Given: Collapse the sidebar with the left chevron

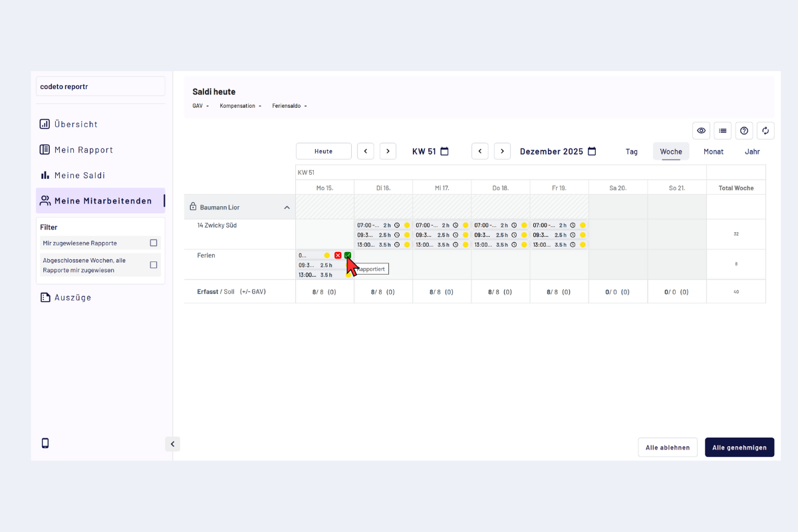Looking at the screenshot, I should click(173, 444).
